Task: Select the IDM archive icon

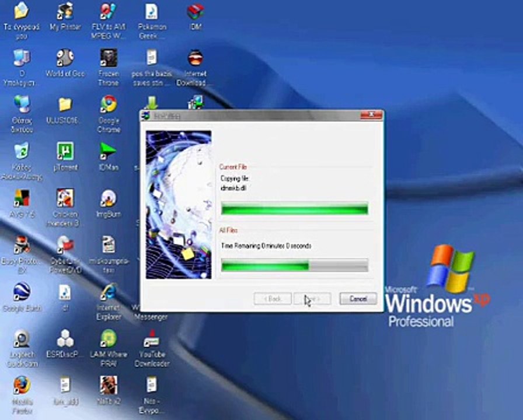Action: click(195, 10)
